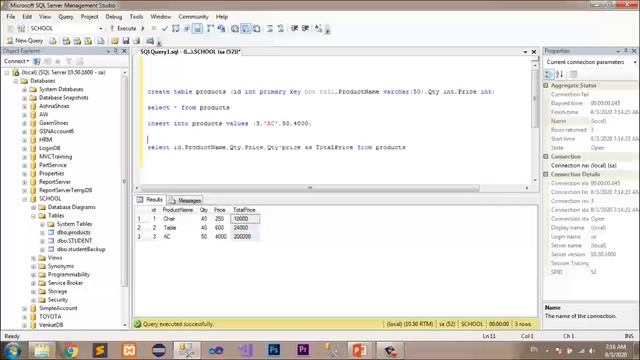Click the Cancel Executing Query stop icon
The height and width of the screenshot is (360, 640).
coord(154,29)
